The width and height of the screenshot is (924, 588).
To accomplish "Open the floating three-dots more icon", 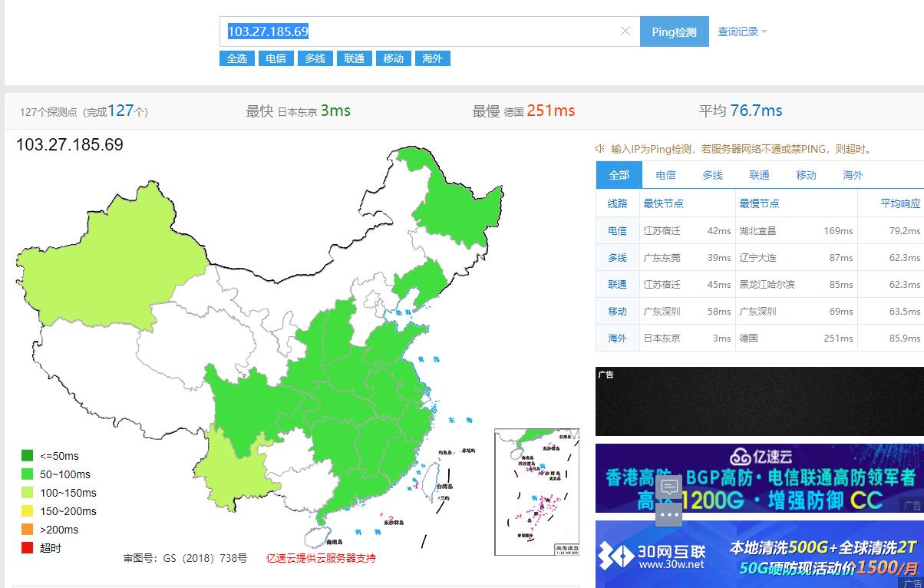I will coord(669,514).
